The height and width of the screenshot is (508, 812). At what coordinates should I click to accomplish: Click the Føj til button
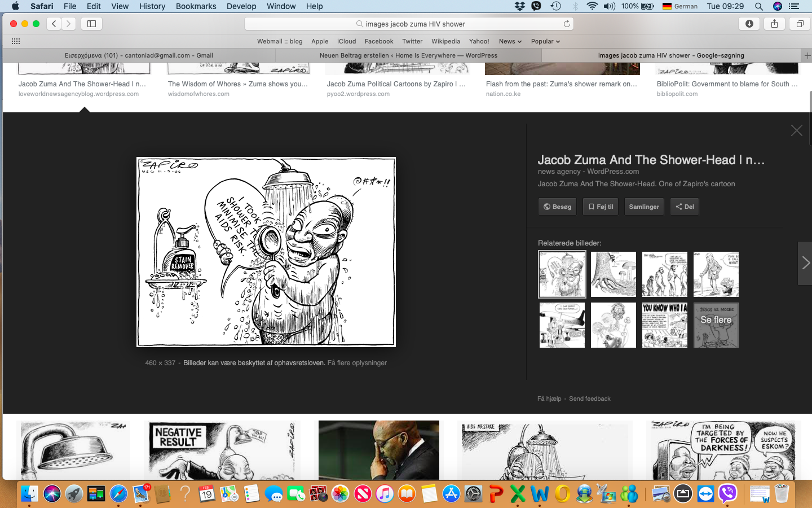point(601,207)
